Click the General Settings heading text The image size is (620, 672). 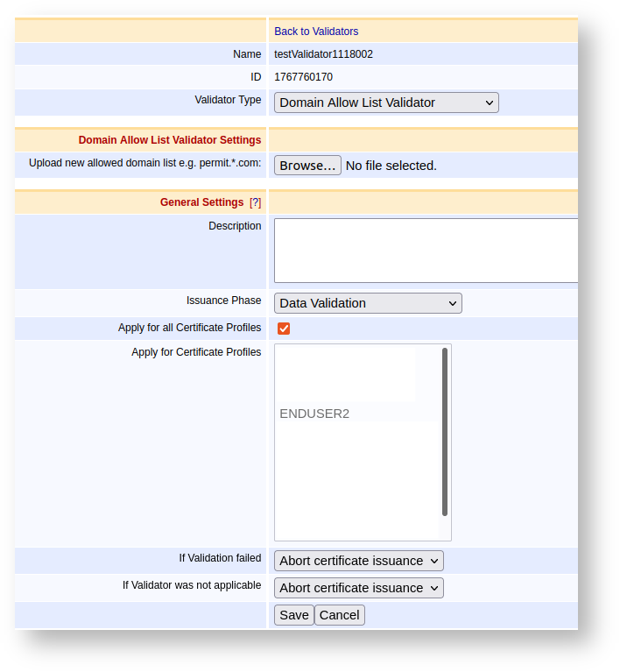click(201, 202)
